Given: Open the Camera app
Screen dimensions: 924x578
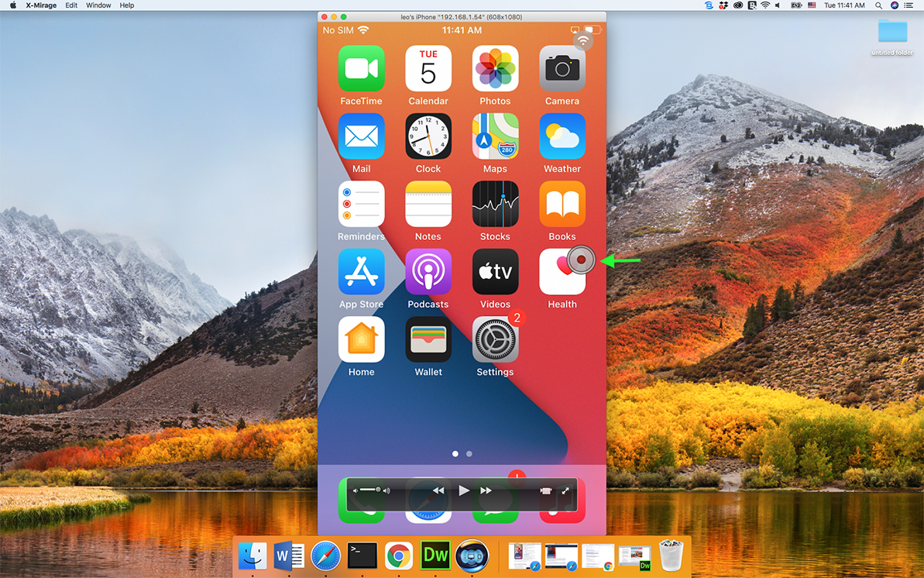Looking at the screenshot, I should (x=562, y=68).
